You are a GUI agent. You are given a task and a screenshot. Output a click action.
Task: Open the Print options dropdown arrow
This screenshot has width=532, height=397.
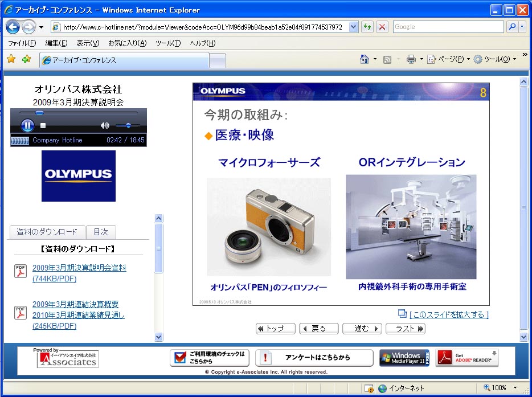pyautogui.click(x=421, y=59)
